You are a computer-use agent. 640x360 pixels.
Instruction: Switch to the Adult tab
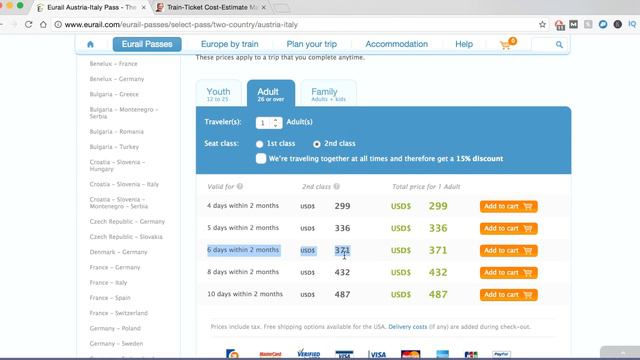271,94
